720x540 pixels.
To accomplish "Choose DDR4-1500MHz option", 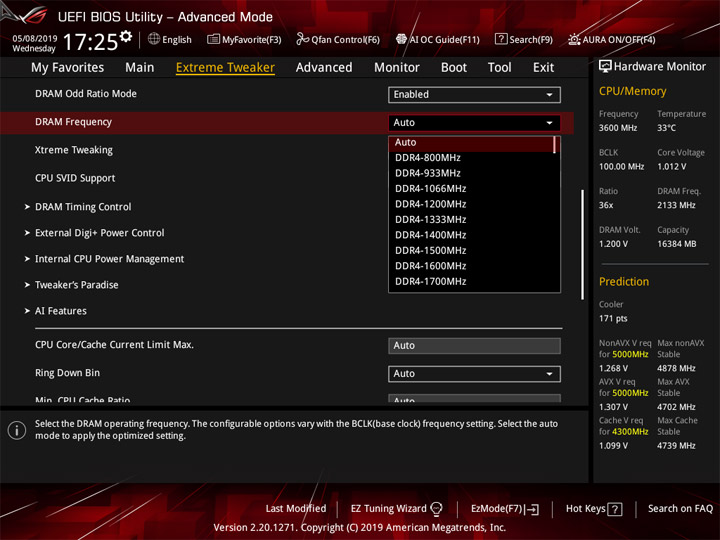I will (x=472, y=251).
